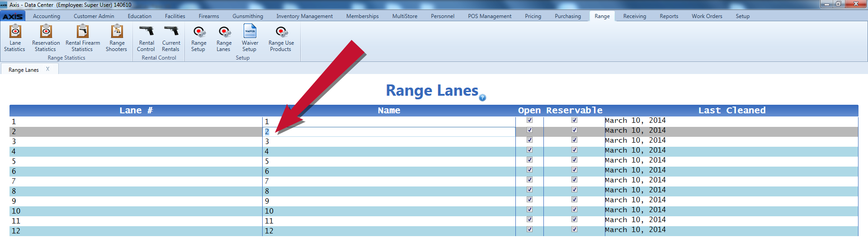Toggle Open checkbox for lane 2
The width and height of the screenshot is (868, 242).
[x=529, y=130]
